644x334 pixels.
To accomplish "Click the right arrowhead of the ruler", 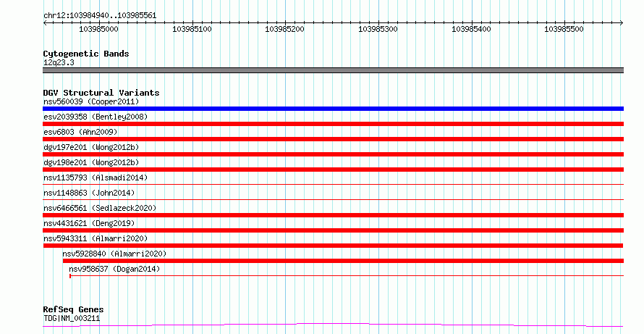I will coord(622,23).
